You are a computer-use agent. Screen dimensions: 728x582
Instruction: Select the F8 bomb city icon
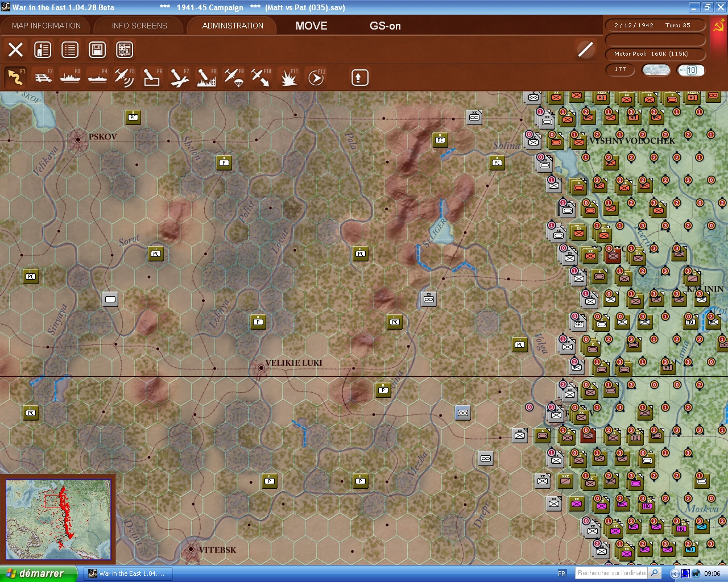tap(206, 77)
